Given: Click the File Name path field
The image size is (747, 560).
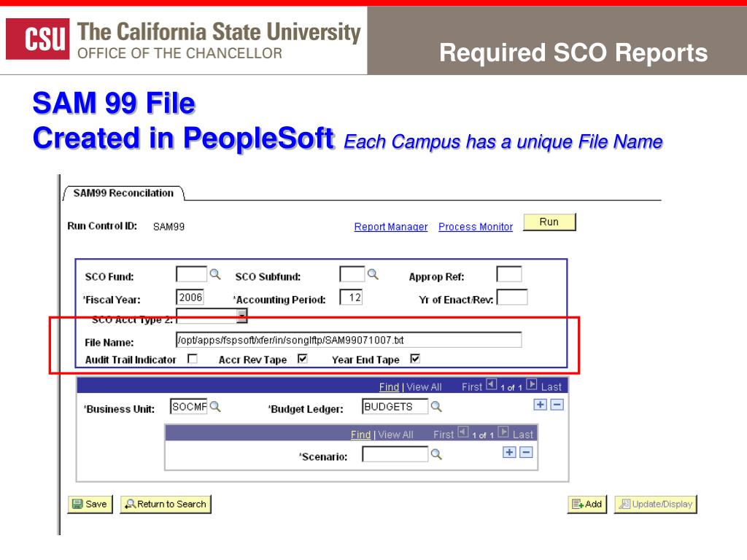Looking at the screenshot, I should (349, 340).
